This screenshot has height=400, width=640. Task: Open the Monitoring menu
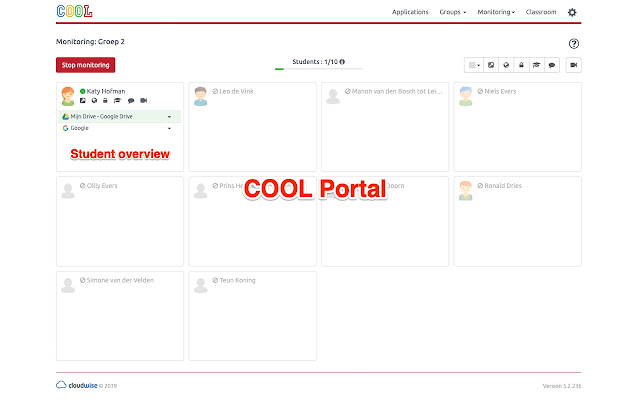coord(496,12)
